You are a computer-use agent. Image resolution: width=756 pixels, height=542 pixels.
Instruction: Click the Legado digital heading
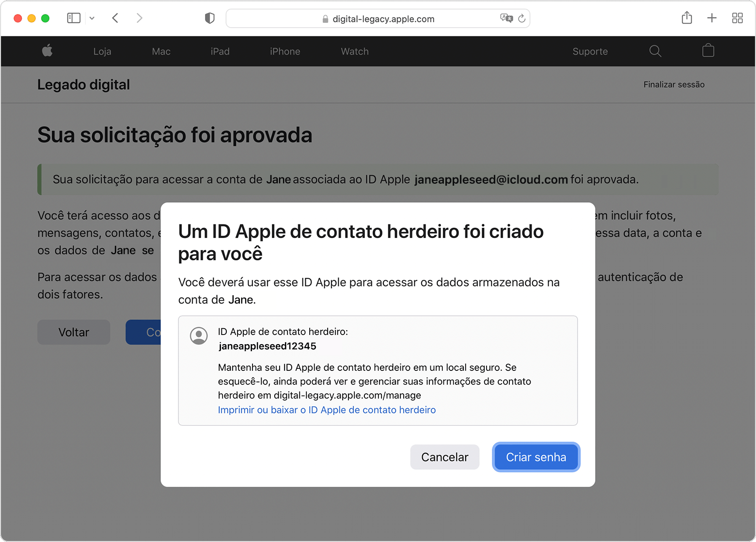pyautogui.click(x=84, y=85)
